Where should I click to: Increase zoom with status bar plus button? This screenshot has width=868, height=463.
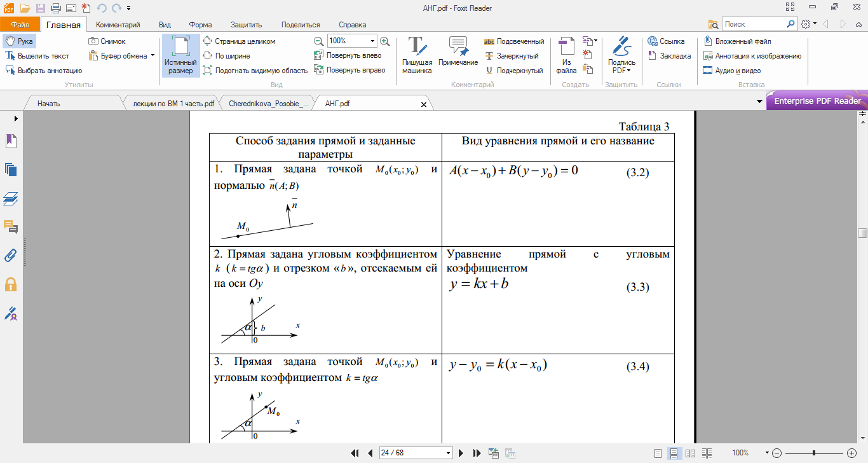tap(852, 453)
